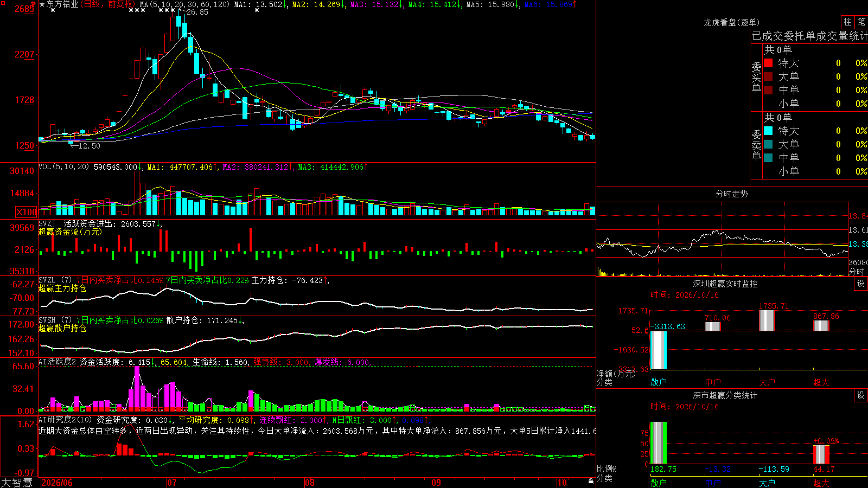Jump to the 2026/06 date marker
Screen dimensions: 868x488
point(57,483)
